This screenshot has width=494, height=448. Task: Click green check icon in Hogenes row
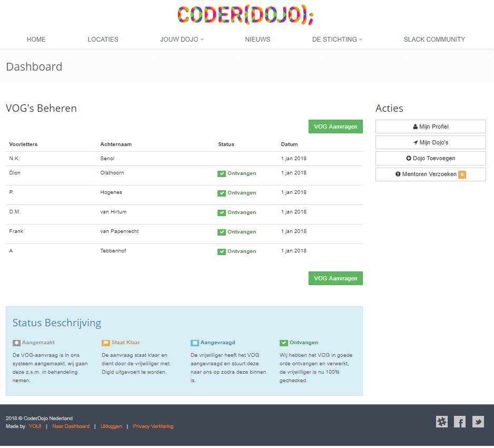pyautogui.click(x=222, y=193)
